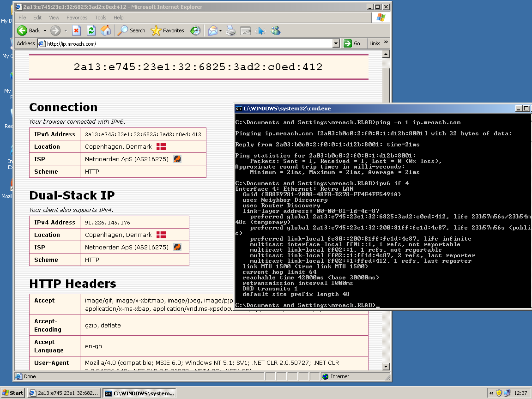Open the Start menu button
Screen dimensions: 532x399
tap(13, 393)
